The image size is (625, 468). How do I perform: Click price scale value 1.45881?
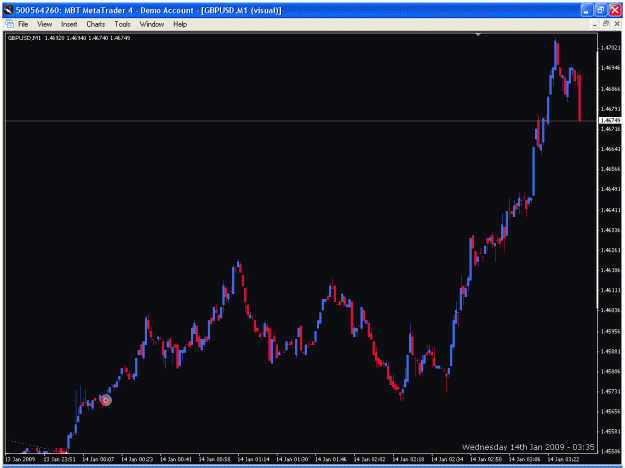[x=610, y=352]
